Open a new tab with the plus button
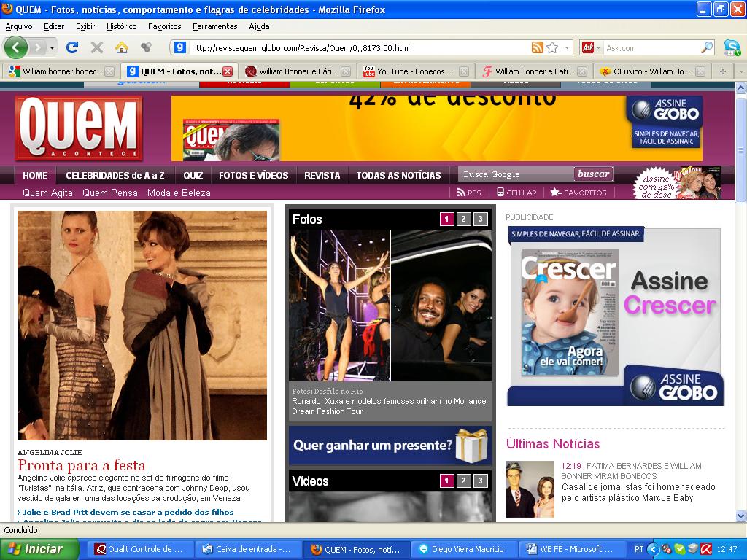The height and width of the screenshot is (560, 747). click(x=723, y=71)
